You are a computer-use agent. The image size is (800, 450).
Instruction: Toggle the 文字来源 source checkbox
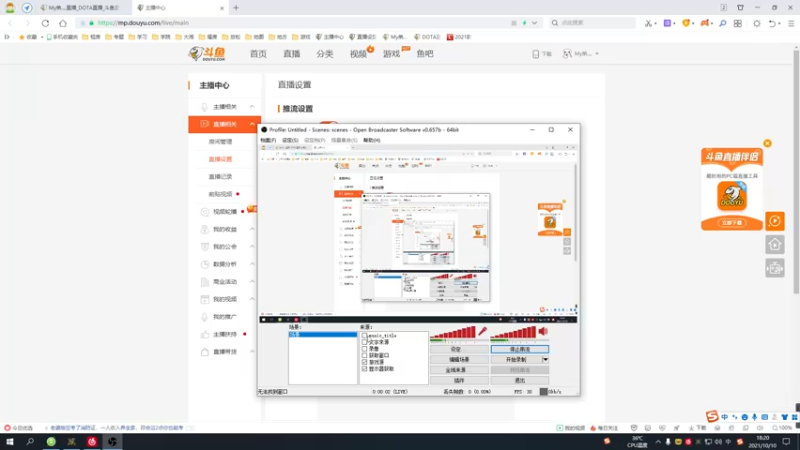click(364, 342)
